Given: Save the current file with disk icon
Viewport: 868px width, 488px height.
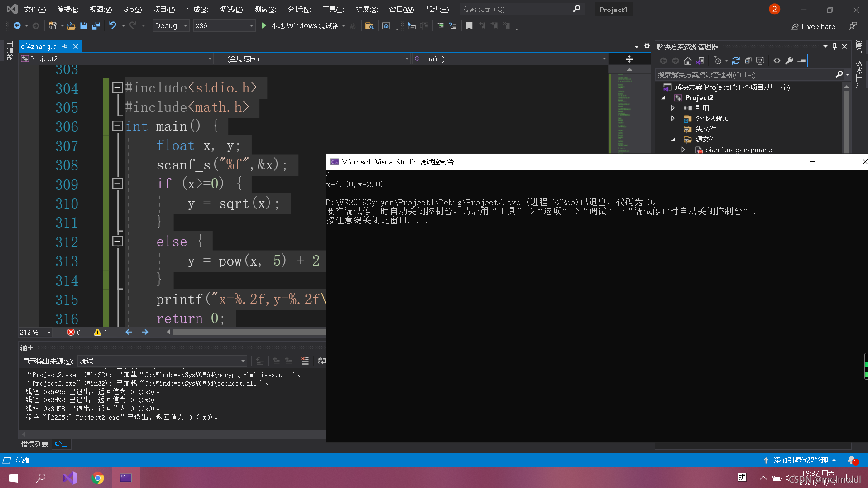Looking at the screenshot, I should coord(84,26).
